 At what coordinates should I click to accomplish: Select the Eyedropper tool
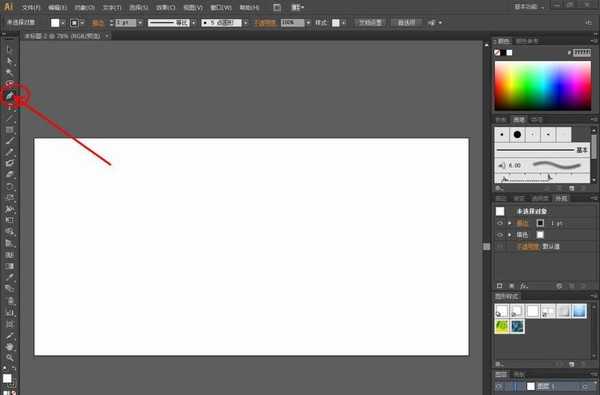(x=10, y=277)
